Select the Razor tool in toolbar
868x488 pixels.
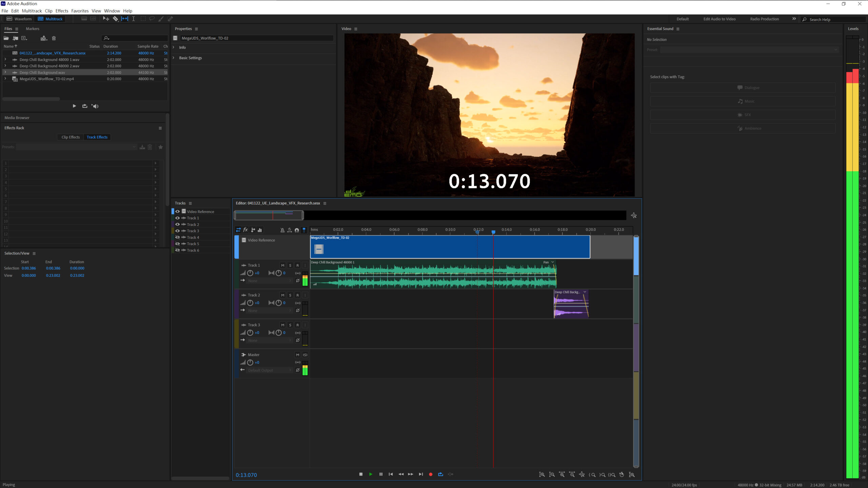coord(115,19)
